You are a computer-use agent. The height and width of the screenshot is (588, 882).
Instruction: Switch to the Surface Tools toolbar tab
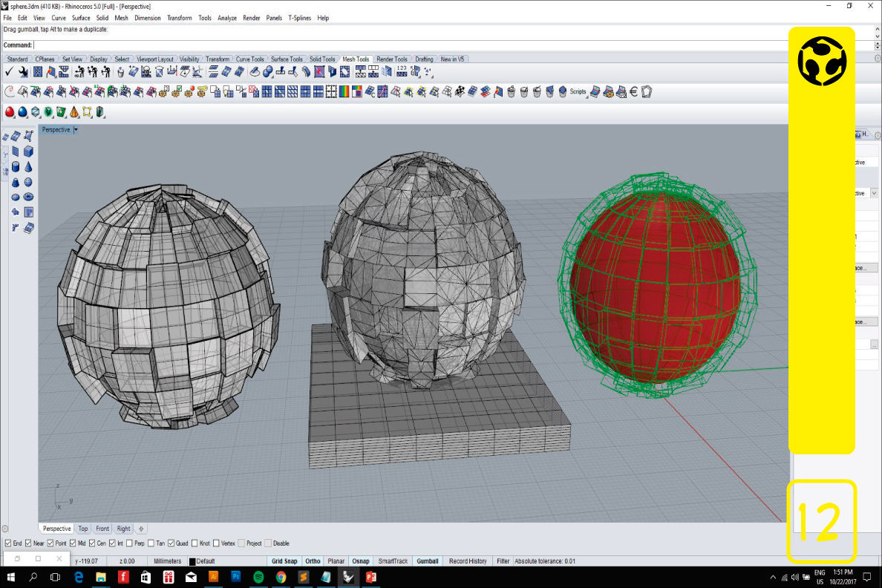tap(286, 59)
